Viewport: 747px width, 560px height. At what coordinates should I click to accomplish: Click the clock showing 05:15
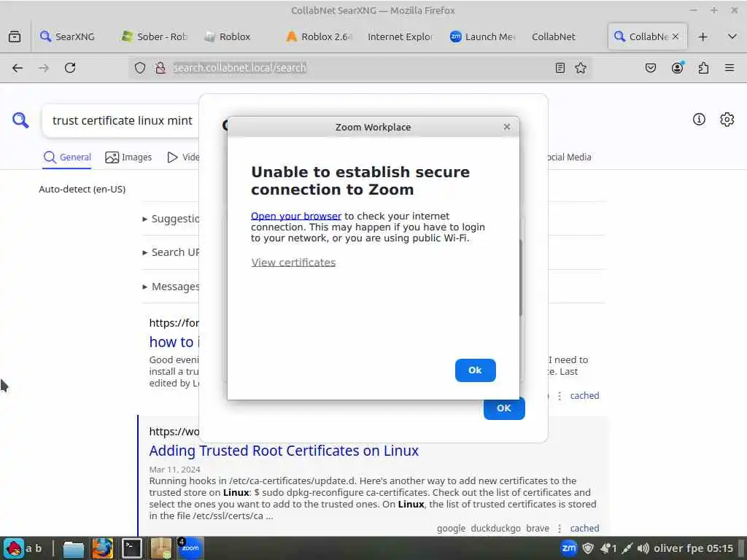point(720,548)
